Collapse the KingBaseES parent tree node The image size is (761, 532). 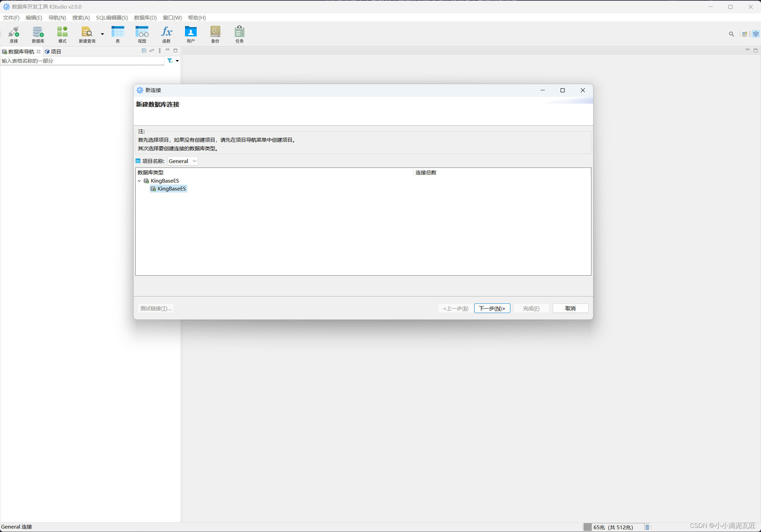(x=139, y=181)
